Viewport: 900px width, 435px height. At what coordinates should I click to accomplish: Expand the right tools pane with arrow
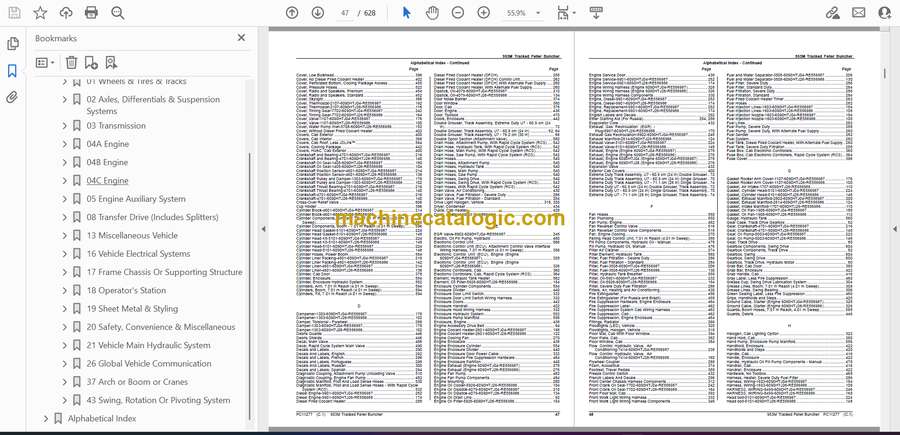coord(894,229)
